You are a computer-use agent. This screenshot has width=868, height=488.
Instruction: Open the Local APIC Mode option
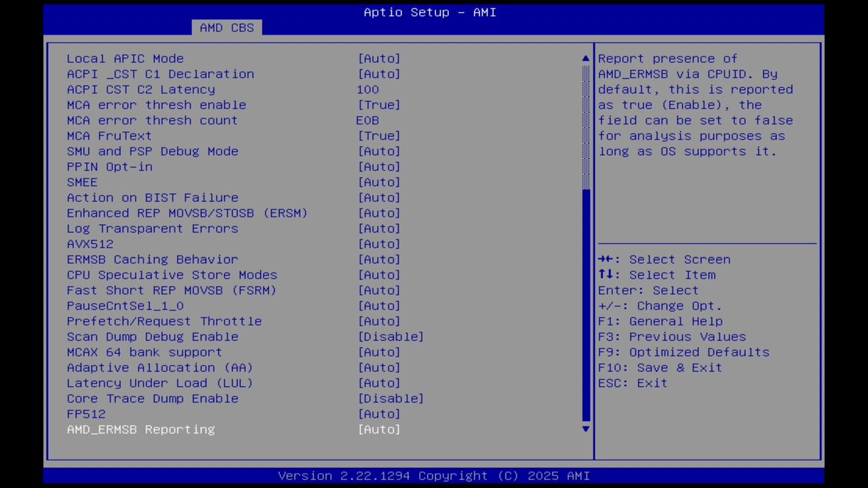pyautogui.click(x=125, y=58)
